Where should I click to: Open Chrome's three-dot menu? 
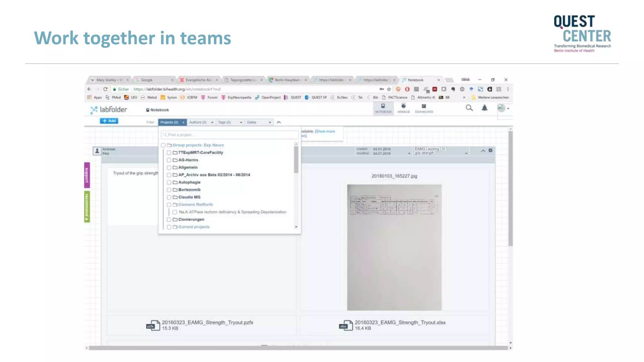pyautogui.click(x=508, y=89)
